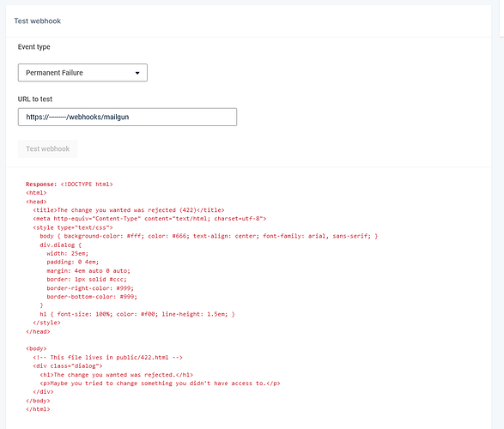Click the Test webhook panel heading
This screenshot has width=504, height=429.
37,21
